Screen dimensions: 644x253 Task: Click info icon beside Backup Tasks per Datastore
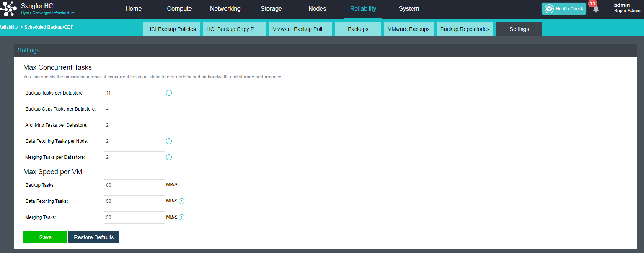click(169, 93)
